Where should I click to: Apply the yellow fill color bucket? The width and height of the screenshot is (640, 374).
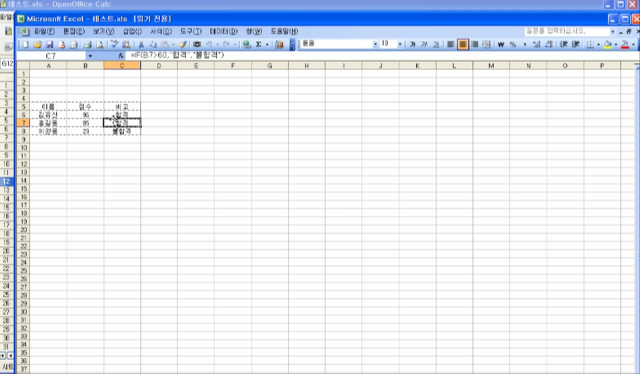[x=608, y=44]
